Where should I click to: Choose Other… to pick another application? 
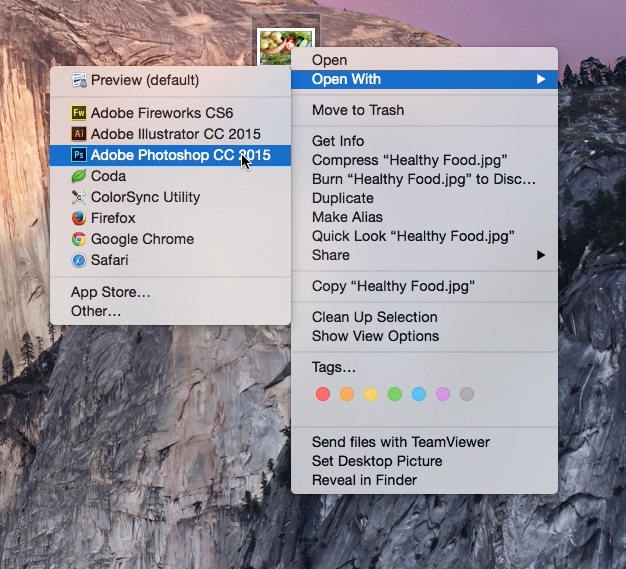[x=170, y=311]
